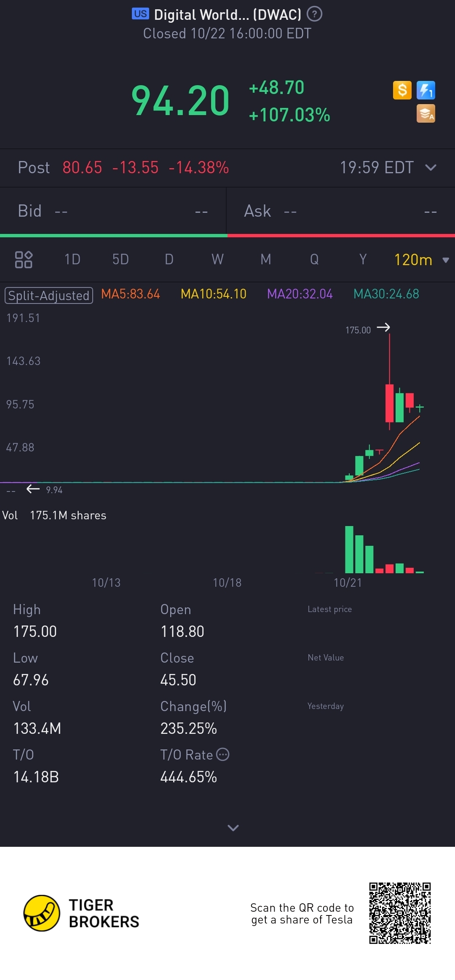Open the chart layout grid icon
Image resolution: width=455 pixels, height=980 pixels.
click(24, 259)
